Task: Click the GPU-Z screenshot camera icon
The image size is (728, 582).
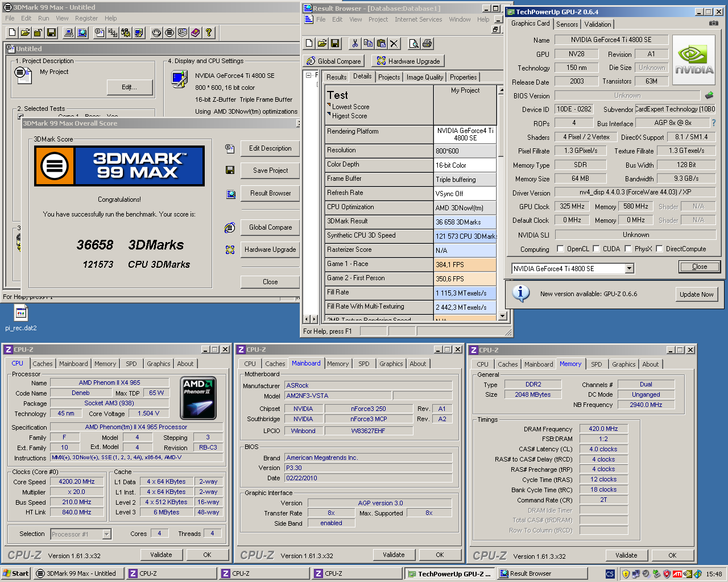Action: [x=713, y=23]
